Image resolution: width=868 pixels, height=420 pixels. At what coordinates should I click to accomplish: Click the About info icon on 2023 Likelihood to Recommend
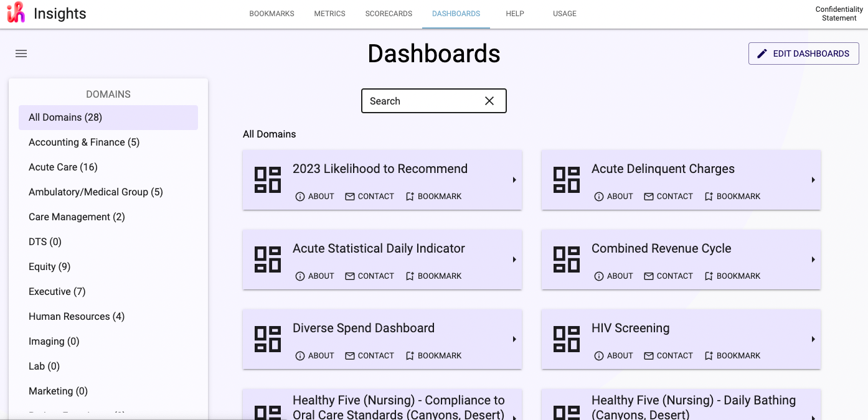300,196
